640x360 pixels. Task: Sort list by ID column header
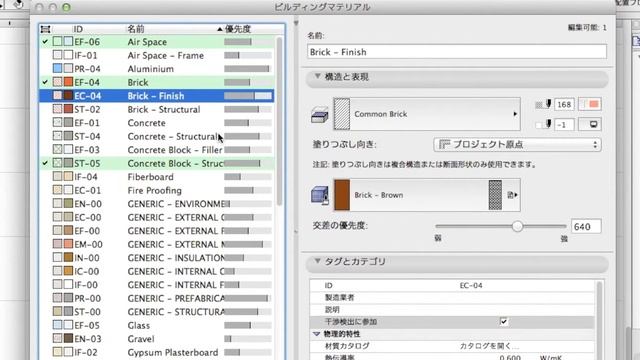coord(78,29)
